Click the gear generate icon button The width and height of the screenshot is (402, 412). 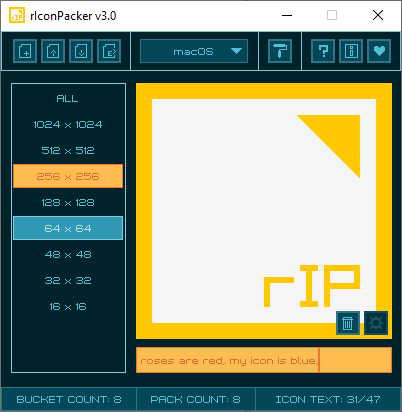[x=376, y=323]
